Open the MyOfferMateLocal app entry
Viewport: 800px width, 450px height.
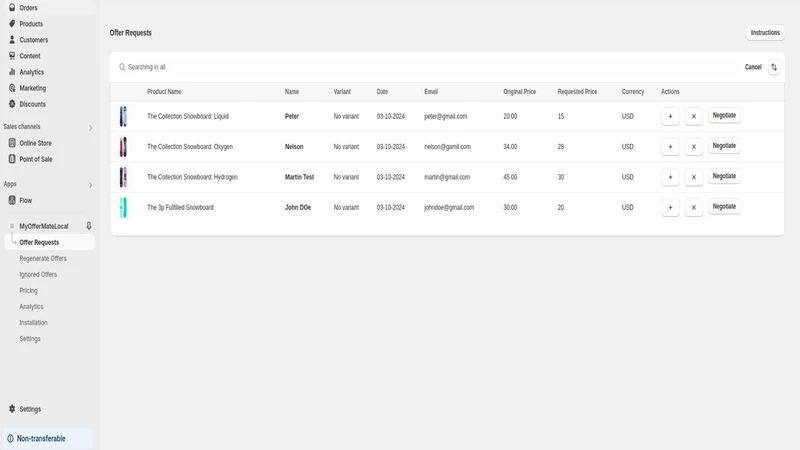pyautogui.click(x=44, y=226)
